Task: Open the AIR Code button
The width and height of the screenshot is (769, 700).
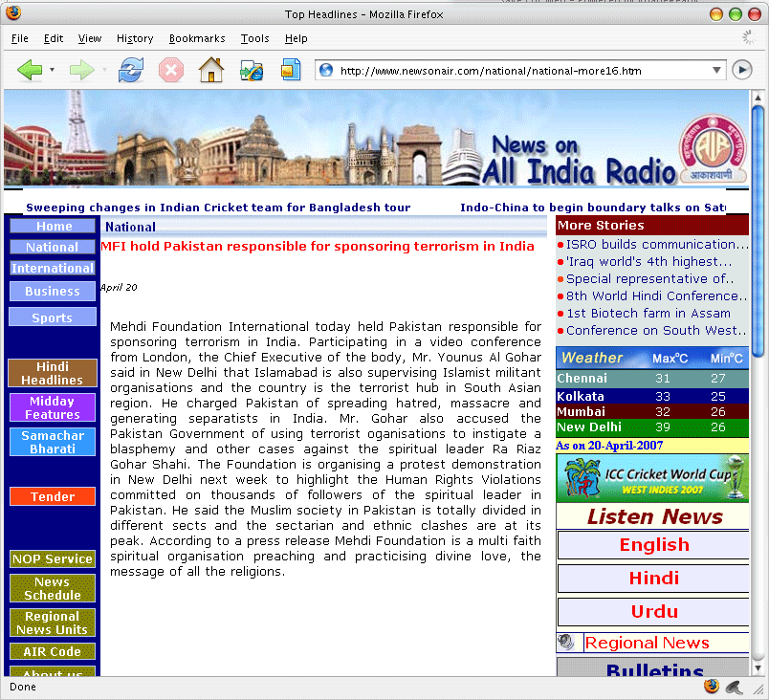Action: coord(53,651)
